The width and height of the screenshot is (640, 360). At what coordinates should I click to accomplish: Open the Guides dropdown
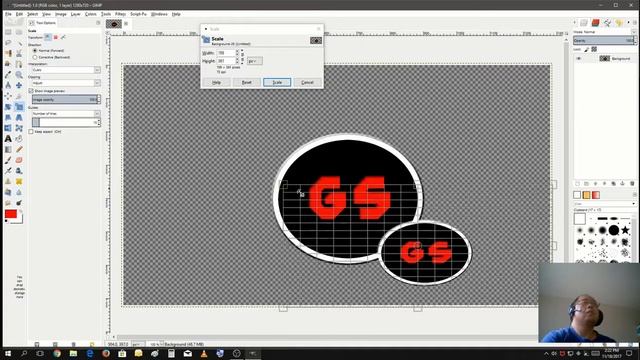pos(66,113)
